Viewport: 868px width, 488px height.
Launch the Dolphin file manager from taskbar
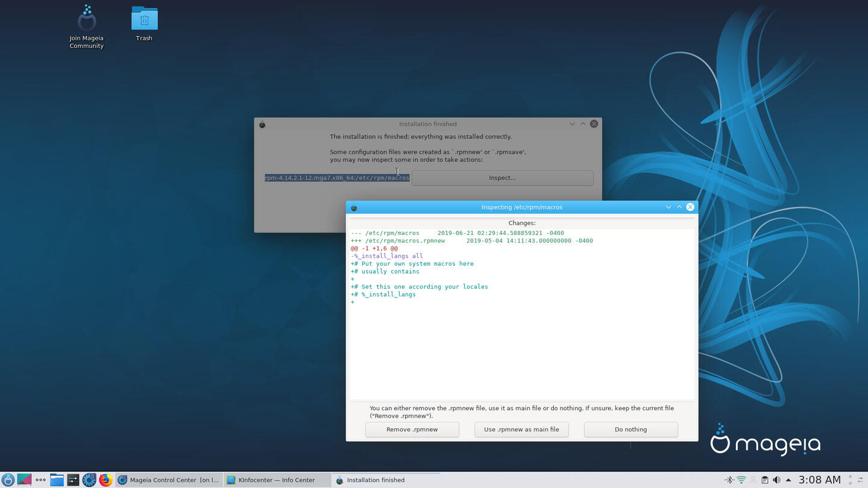click(x=57, y=480)
